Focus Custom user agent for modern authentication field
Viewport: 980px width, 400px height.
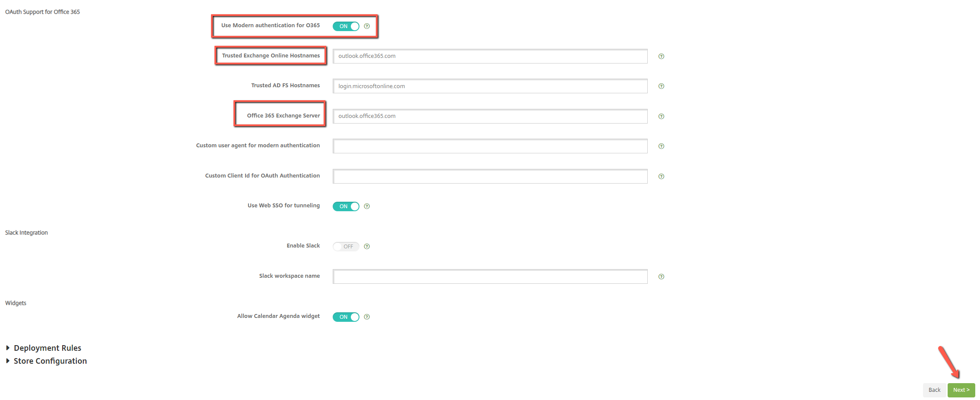490,146
